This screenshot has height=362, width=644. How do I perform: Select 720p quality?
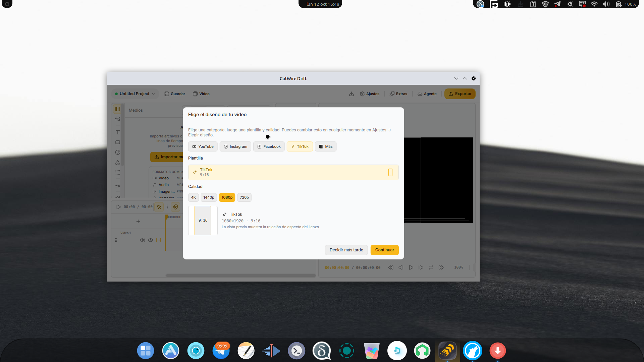pos(245,197)
